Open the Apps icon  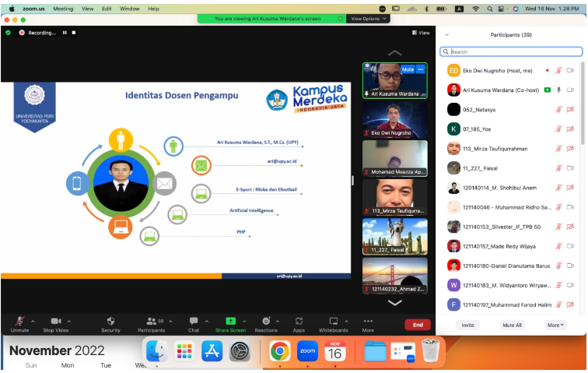(299, 321)
